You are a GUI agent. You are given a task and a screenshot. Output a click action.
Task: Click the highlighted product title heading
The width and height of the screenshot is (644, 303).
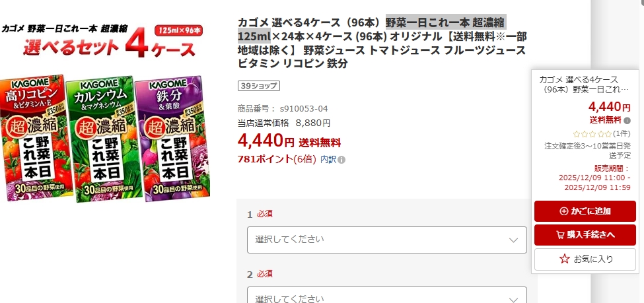(x=382, y=43)
